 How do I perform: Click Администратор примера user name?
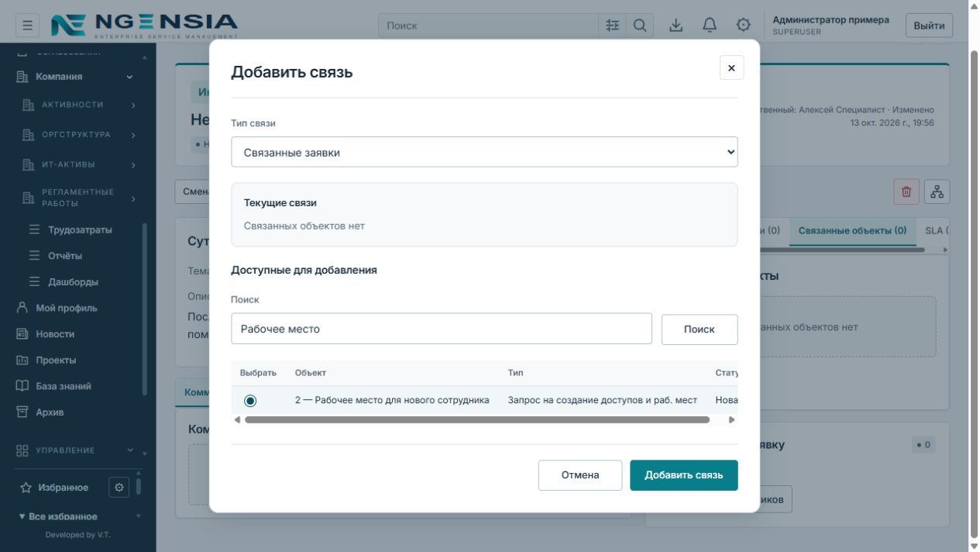pos(830,19)
